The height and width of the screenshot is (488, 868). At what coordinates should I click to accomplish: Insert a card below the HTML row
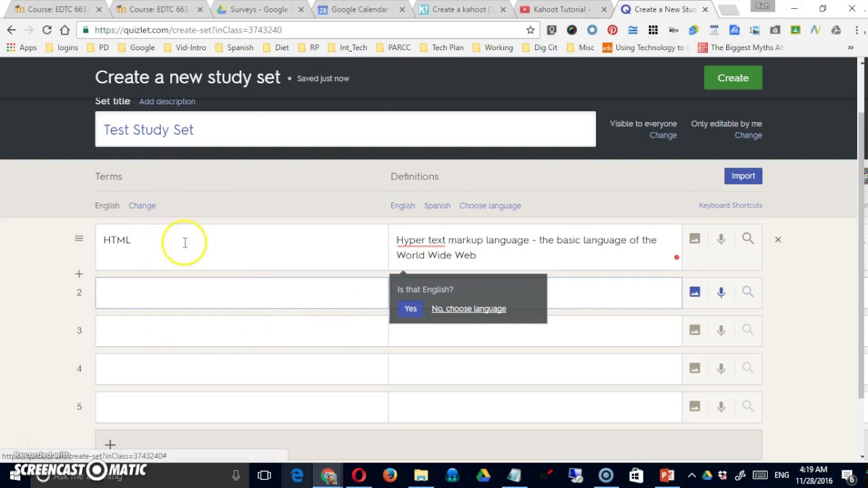pyautogui.click(x=79, y=274)
